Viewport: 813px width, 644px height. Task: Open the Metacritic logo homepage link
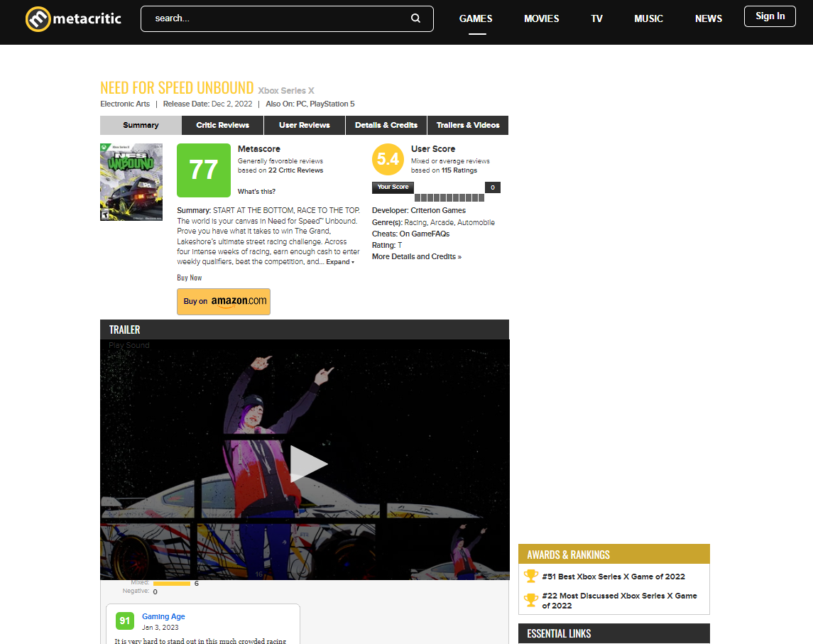73,18
